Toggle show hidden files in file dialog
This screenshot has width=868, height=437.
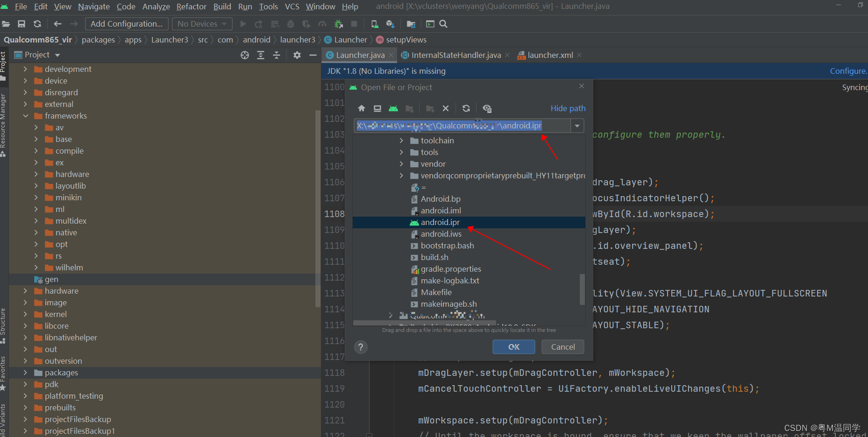pos(487,108)
